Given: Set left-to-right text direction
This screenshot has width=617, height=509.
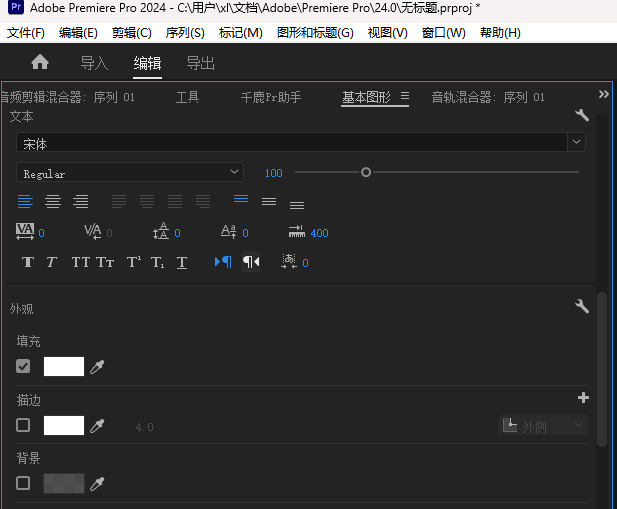Looking at the screenshot, I should tap(223, 262).
